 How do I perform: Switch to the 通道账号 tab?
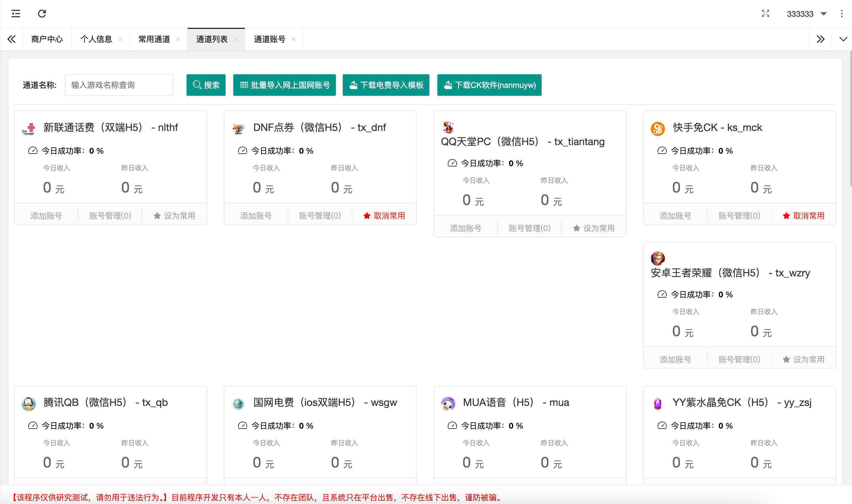tap(269, 39)
